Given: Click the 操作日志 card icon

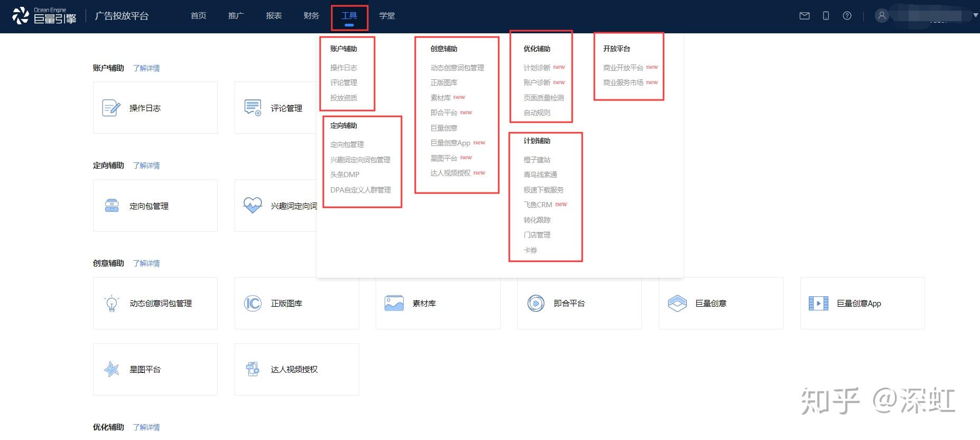Looking at the screenshot, I should click(x=111, y=108).
